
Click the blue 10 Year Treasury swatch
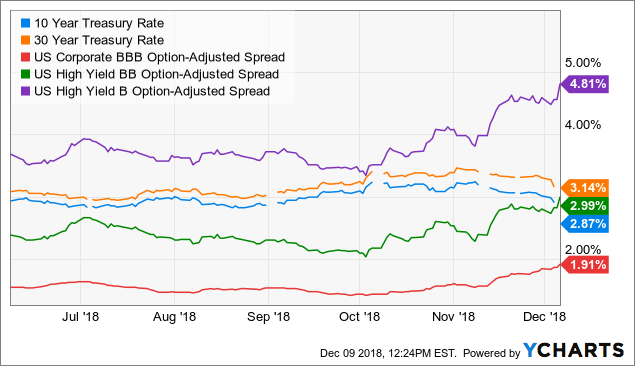pyautogui.click(x=26, y=23)
